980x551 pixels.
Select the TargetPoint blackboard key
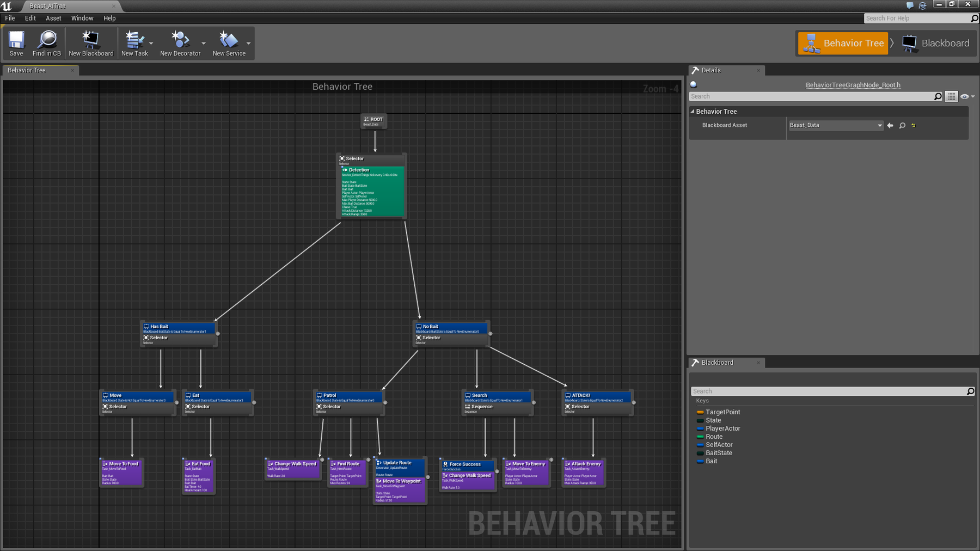(722, 412)
